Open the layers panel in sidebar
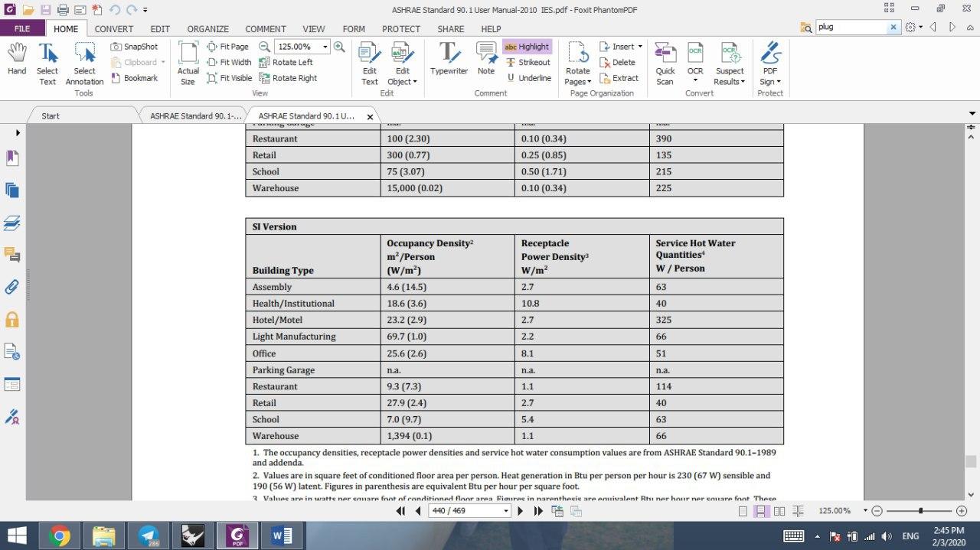The image size is (980, 550). click(x=12, y=223)
